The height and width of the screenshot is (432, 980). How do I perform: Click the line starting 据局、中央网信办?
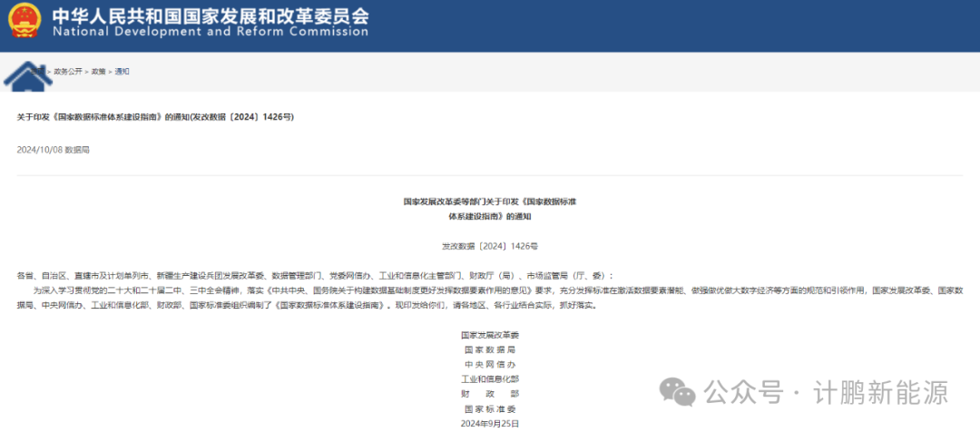pyautogui.click(x=307, y=307)
